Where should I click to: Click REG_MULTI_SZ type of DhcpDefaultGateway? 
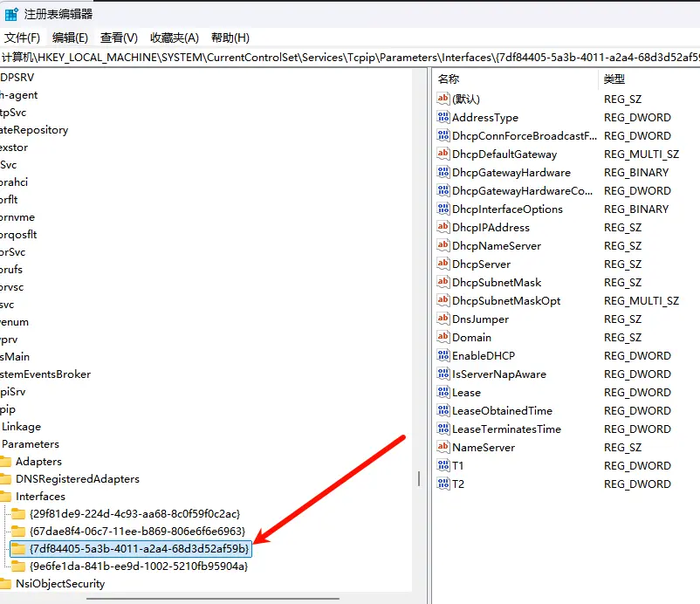[641, 154]
